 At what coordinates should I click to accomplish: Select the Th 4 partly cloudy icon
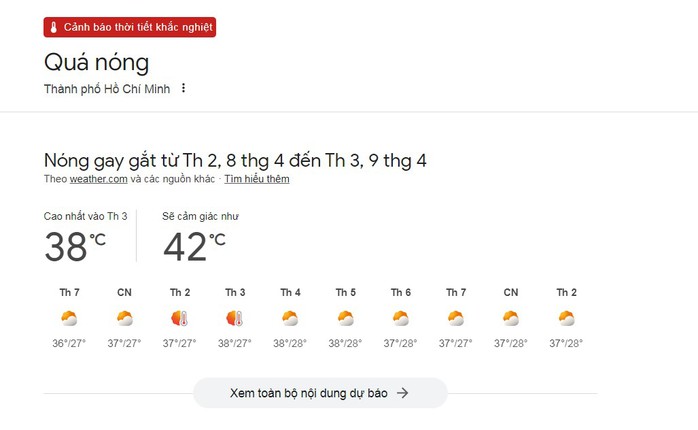tap(290, 318)
